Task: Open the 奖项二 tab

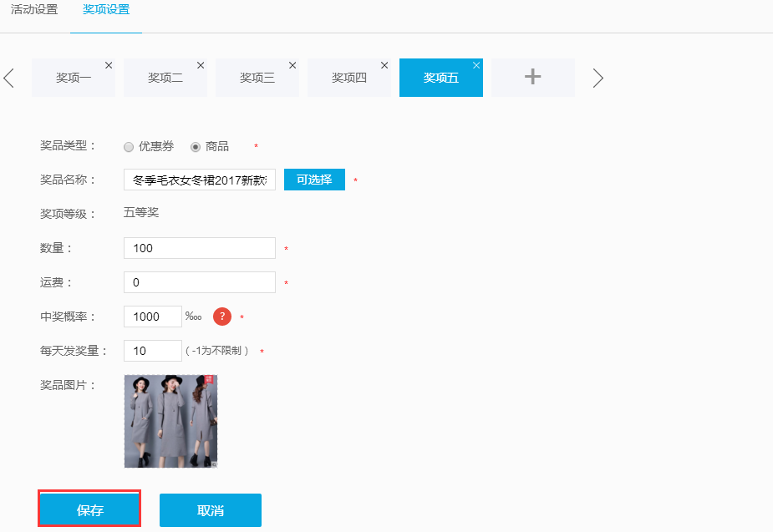Action: pos(165,78)
